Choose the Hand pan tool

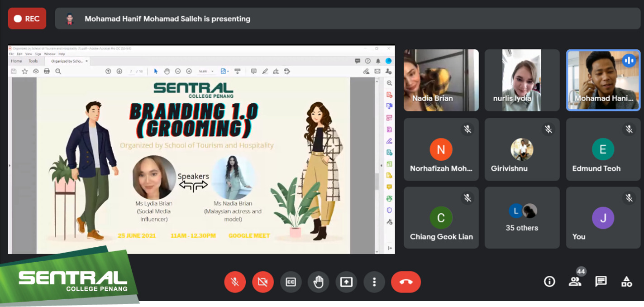(167, 71)
